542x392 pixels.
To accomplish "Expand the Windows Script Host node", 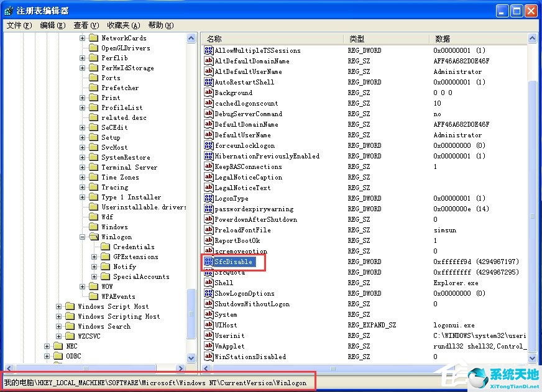I will [x=59, y=306].
